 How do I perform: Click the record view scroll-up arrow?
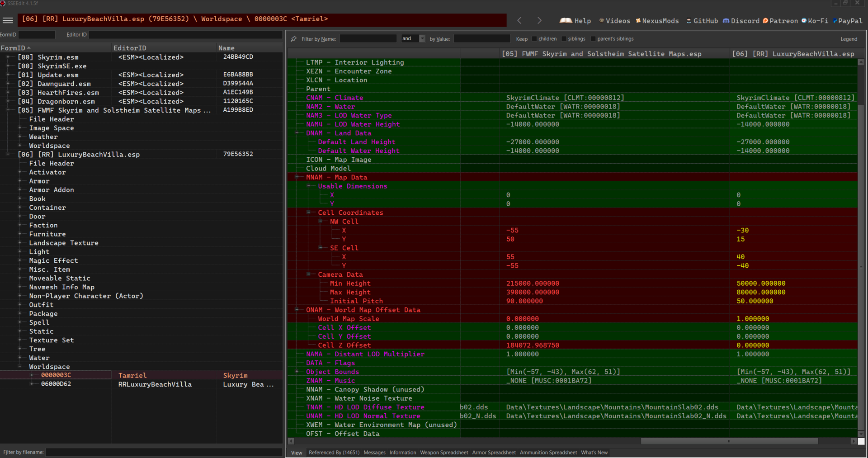coord(861,62)
